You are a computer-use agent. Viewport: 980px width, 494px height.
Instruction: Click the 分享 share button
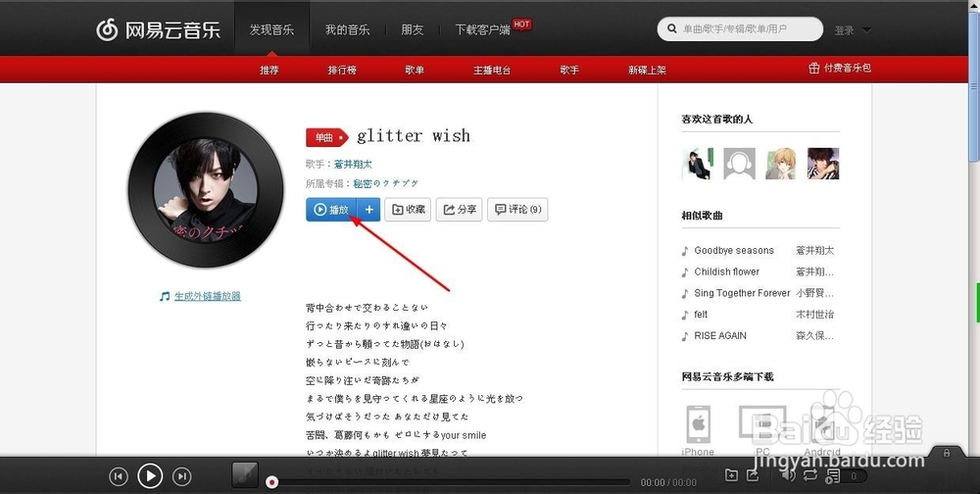[460, 210]
